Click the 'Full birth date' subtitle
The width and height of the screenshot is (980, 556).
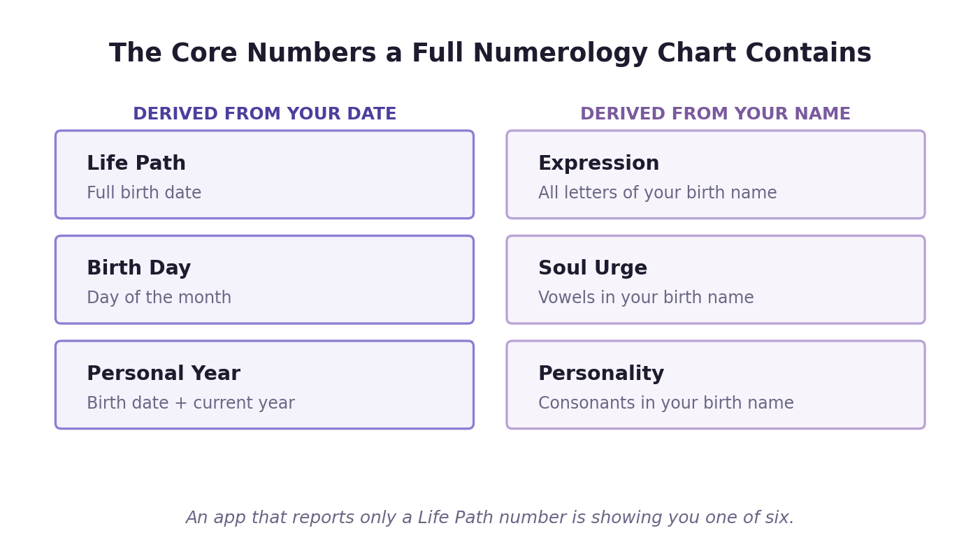[144, 193]
